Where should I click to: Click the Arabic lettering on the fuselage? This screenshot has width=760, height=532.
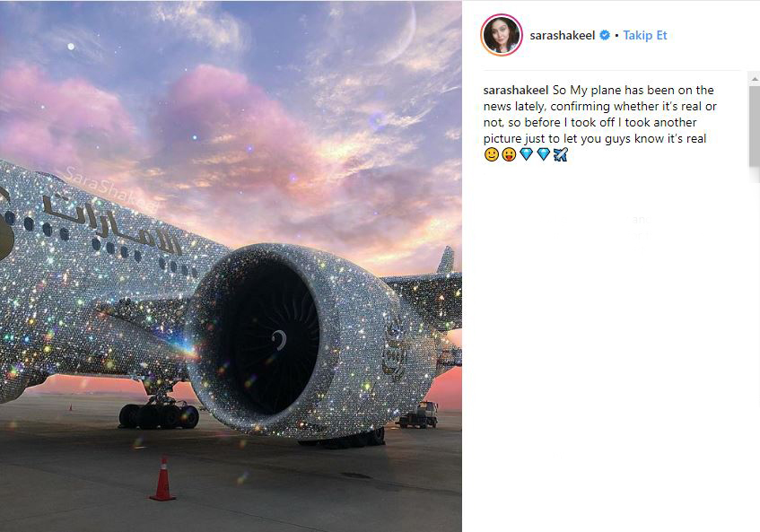point(112,223)
